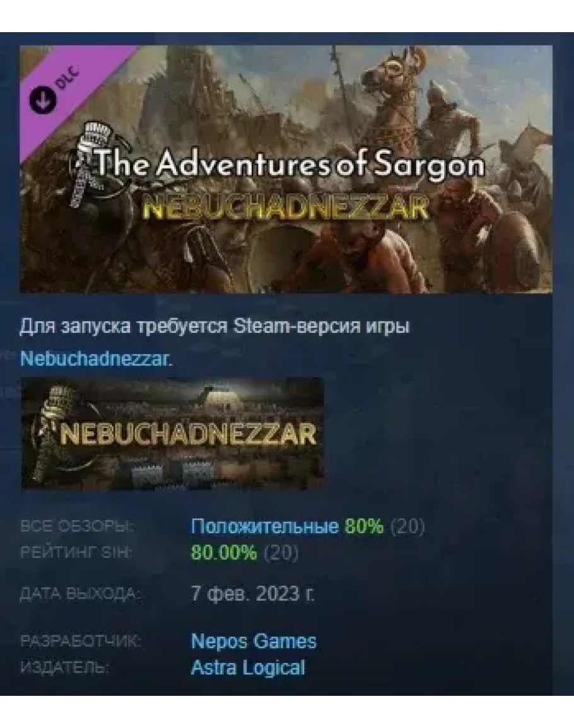Open the Astra Logical publisher page
The image size is (574, 728).
point(248,667)
